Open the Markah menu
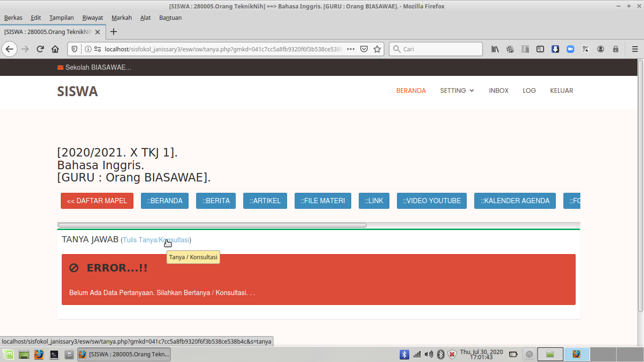The height and width of the screenshot is (362, 644). point(122,17)
